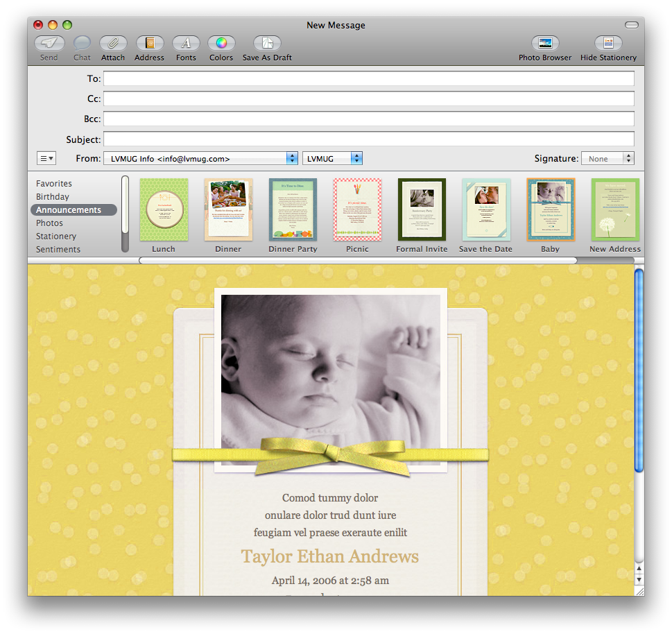The width and height of the screenshot is (672, 634).
Task: Click in the Subject field
Action: point(368,139)
